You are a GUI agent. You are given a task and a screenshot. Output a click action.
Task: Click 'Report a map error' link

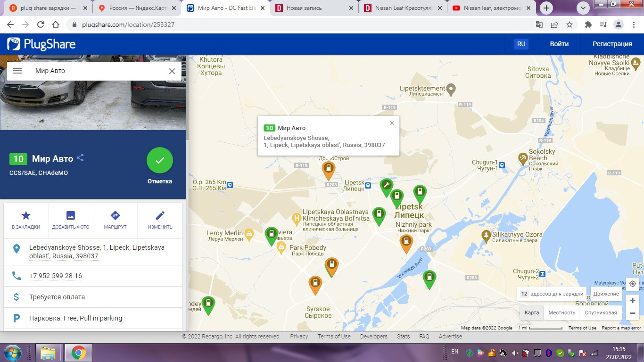[x=621, y=328]
